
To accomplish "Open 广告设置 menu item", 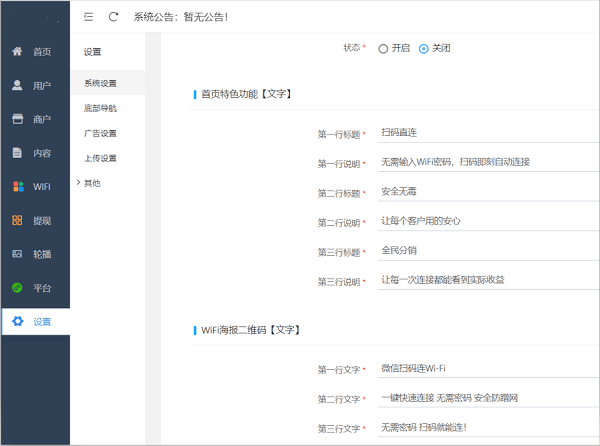I will click(101, 133).
